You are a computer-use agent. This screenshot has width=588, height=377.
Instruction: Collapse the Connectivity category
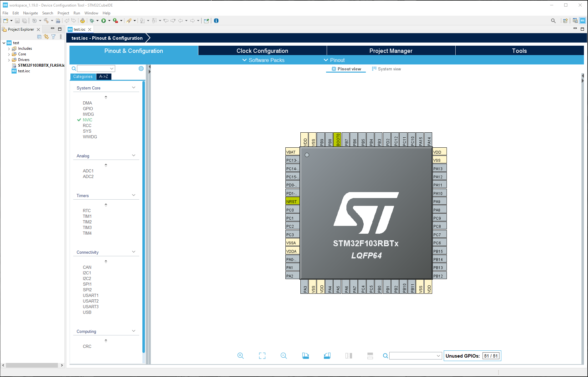(x=134, y=252)
